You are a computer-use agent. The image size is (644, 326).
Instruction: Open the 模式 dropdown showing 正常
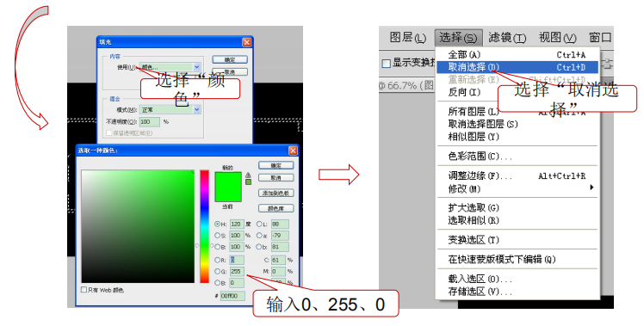(170, 109)
